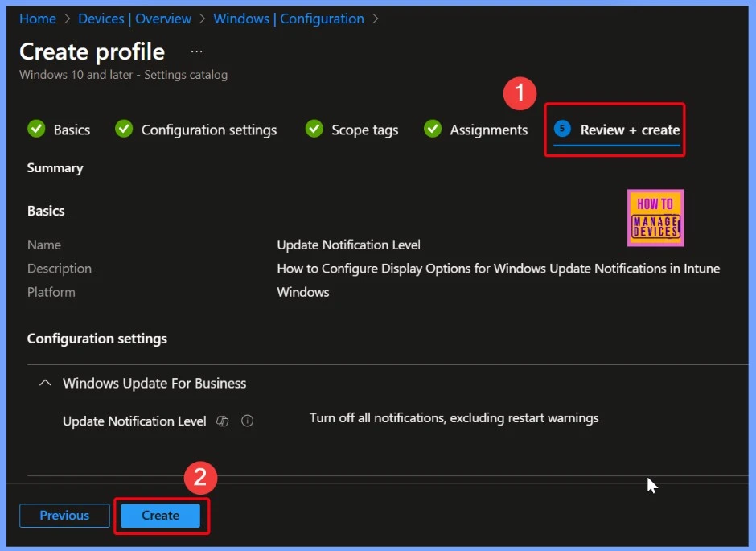
Task: Click the 'Platform' field label
Action: pos(51,292)
